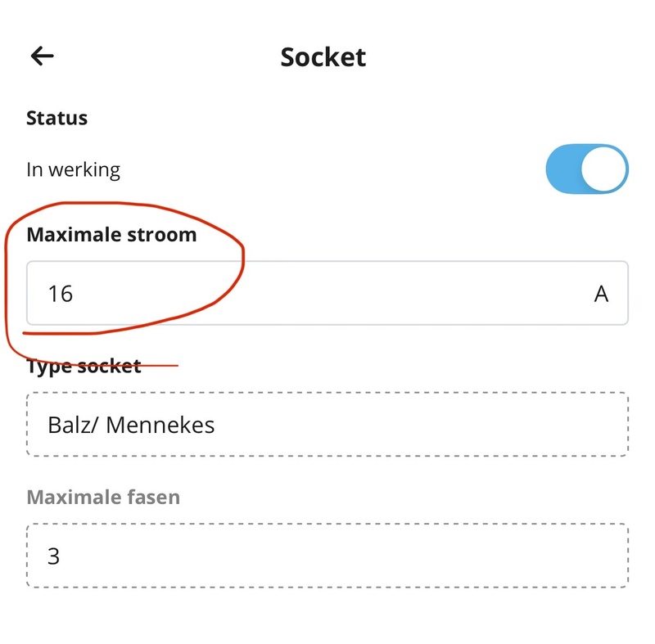Click the white knob of the switch
The image size is (655, 644).
click(x=603, y=169)
